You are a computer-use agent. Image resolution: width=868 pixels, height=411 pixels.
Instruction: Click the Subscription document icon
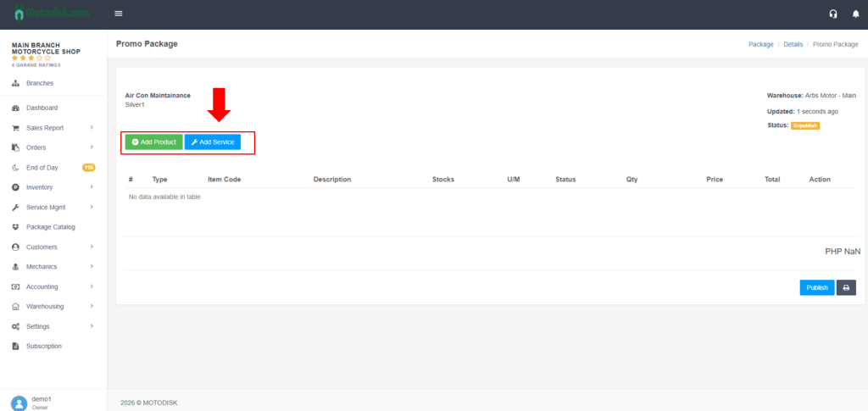[x=16, y=347]
